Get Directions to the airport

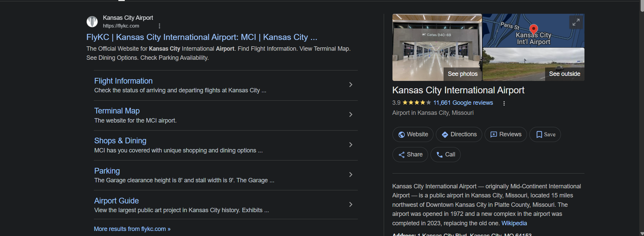pos(459,135)
